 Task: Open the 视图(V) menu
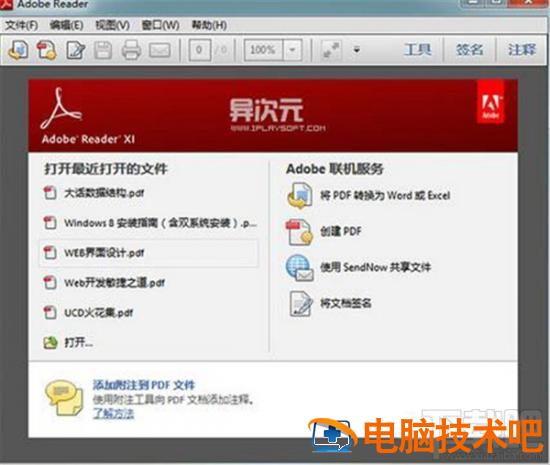pyautogui.click(x=113, y=25)
